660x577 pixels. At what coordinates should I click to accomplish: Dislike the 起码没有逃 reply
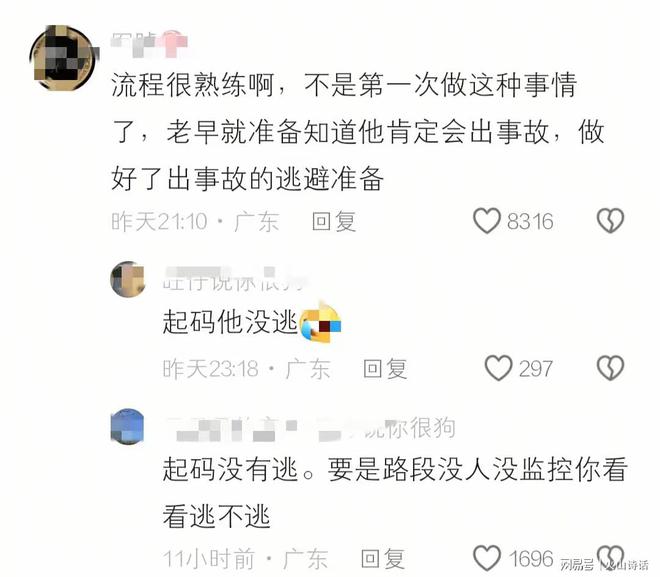(610, 558)
